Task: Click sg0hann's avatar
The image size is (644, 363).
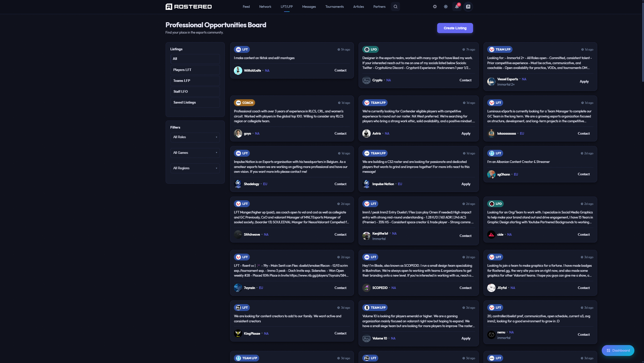Action: pos(491,174)
